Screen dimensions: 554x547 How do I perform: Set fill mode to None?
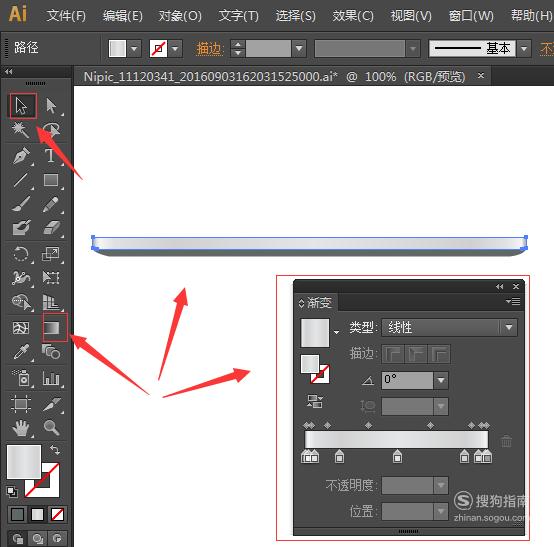[57, 514]
